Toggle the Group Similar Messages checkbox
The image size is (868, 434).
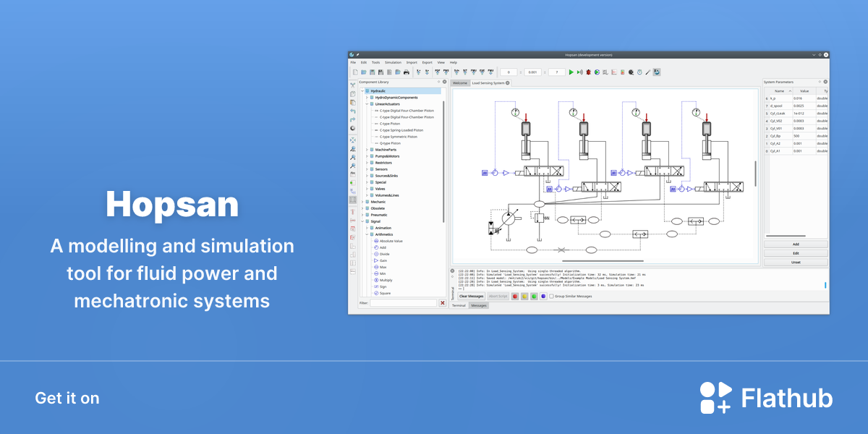[551, 296]
